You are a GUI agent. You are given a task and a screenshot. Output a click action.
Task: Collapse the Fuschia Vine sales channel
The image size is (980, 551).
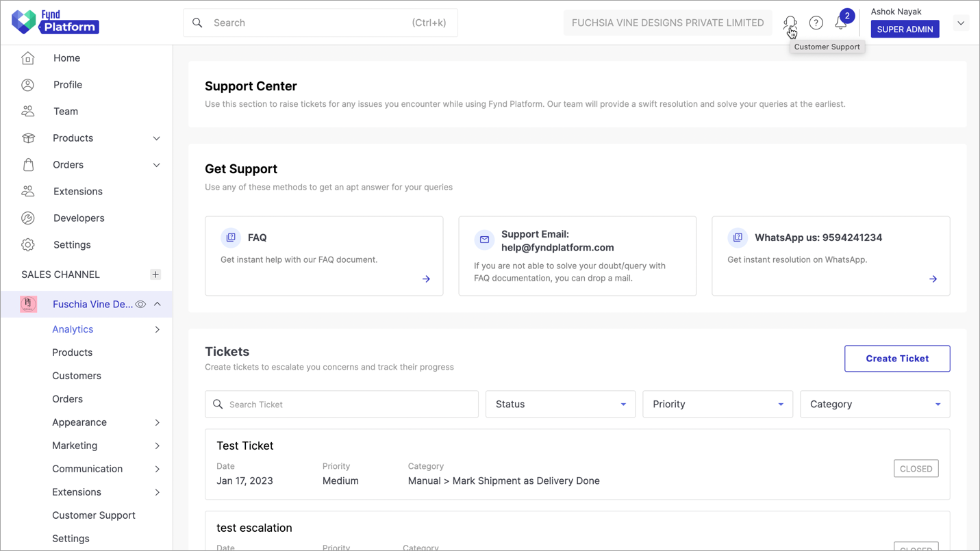point(158,304)
